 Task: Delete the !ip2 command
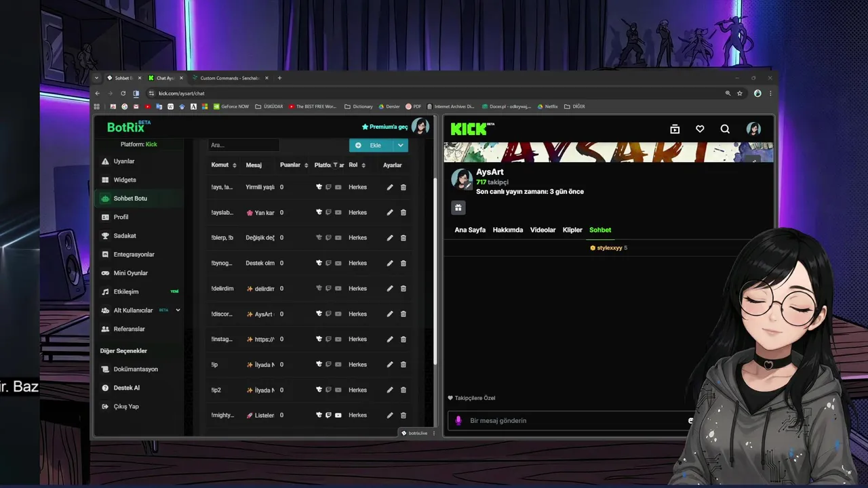tap(403, 390)
